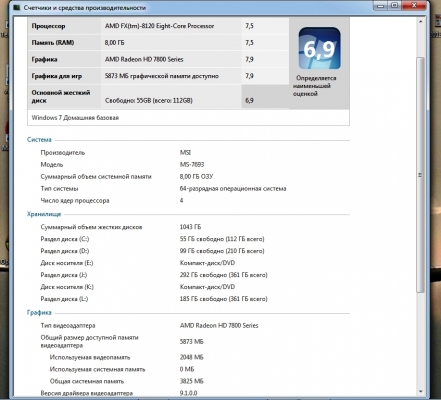Click 'Общий размер доступной памяти видеоадаптера' label
441x400 pixels.
89,342
